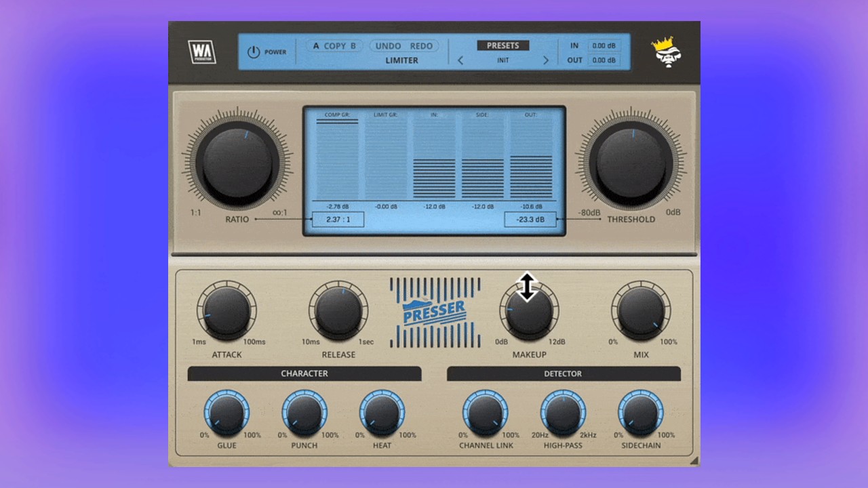
Task: Click the COMP GR meter
Action: point(338,159)
